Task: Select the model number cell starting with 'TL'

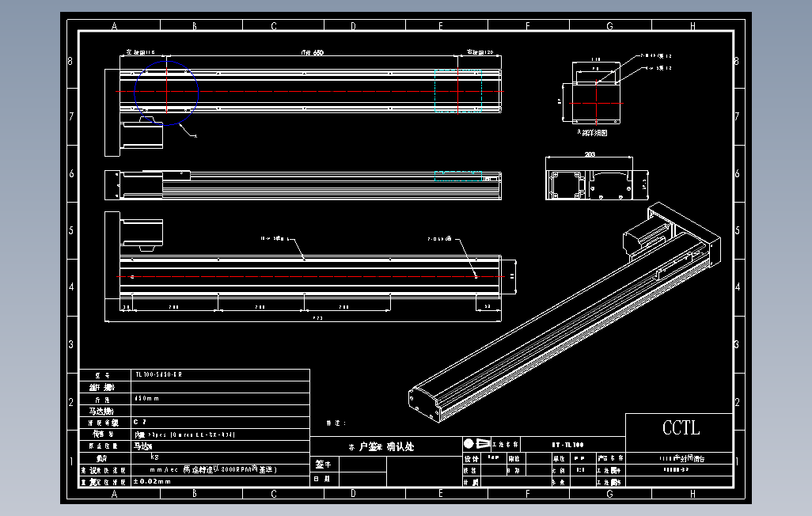Action: [x=221, y=374]
